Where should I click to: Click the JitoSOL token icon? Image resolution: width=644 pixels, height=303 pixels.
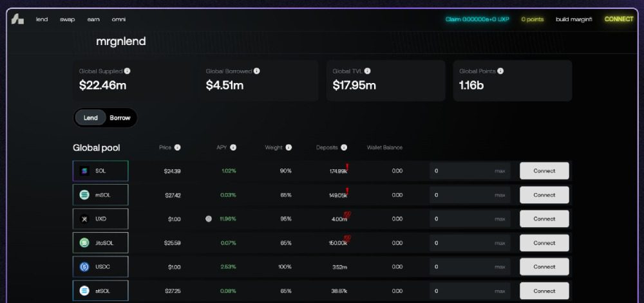tap(84, 243)
